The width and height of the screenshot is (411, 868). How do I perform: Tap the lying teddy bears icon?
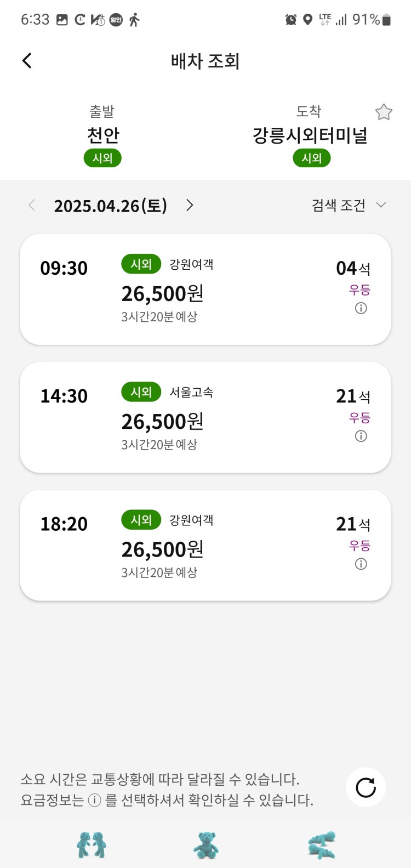322,845
